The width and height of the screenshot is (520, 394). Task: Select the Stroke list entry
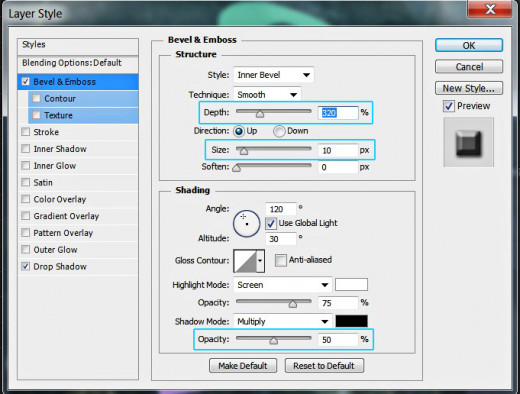[x=78, y=132]
